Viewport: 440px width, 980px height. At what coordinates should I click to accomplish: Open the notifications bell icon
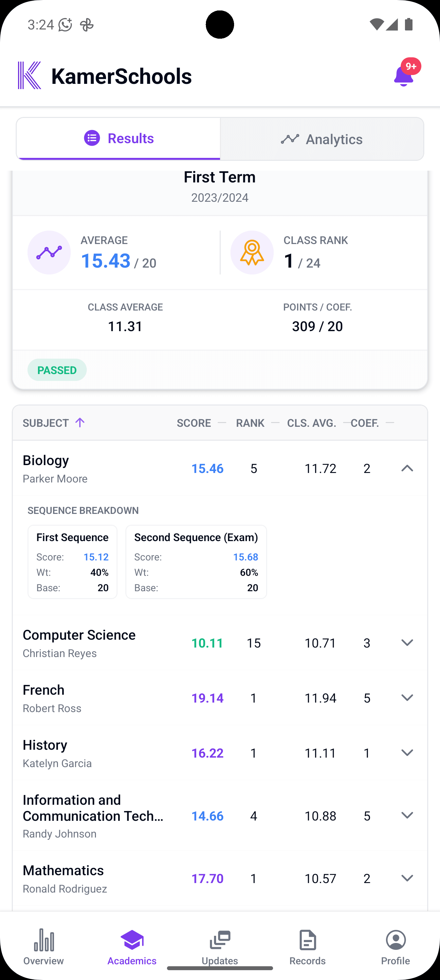click(x=403, y=76)
